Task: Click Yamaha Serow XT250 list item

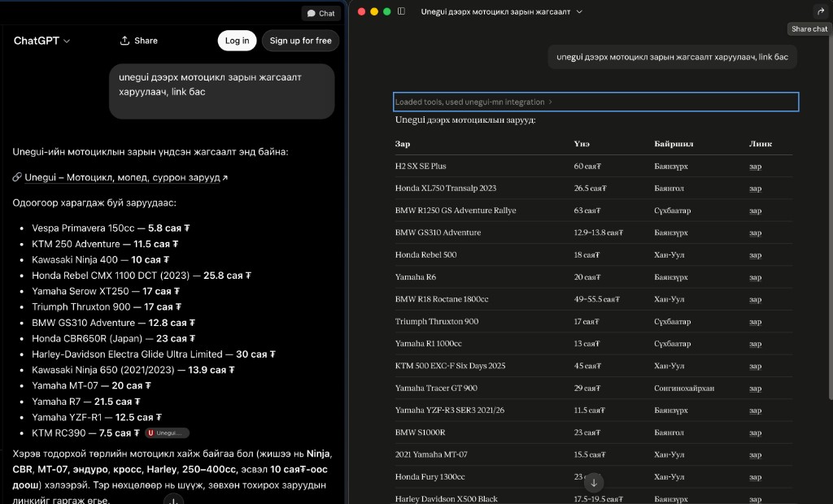Action: [x=106, y=291]
